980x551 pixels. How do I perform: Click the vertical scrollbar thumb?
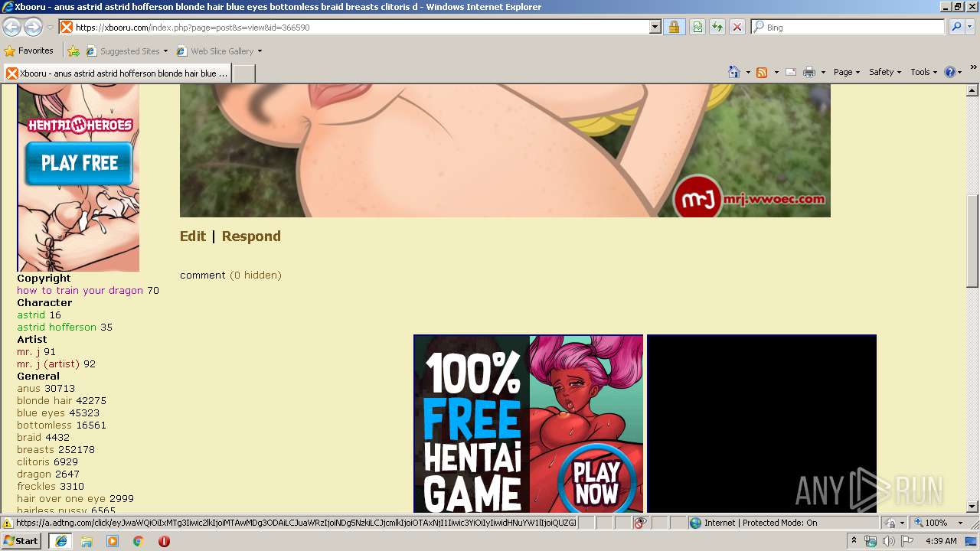click(x=972, y=241)
